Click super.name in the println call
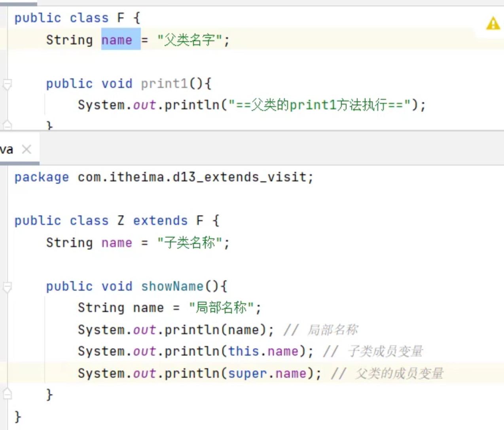504x430 pixels. coord(267,373)
